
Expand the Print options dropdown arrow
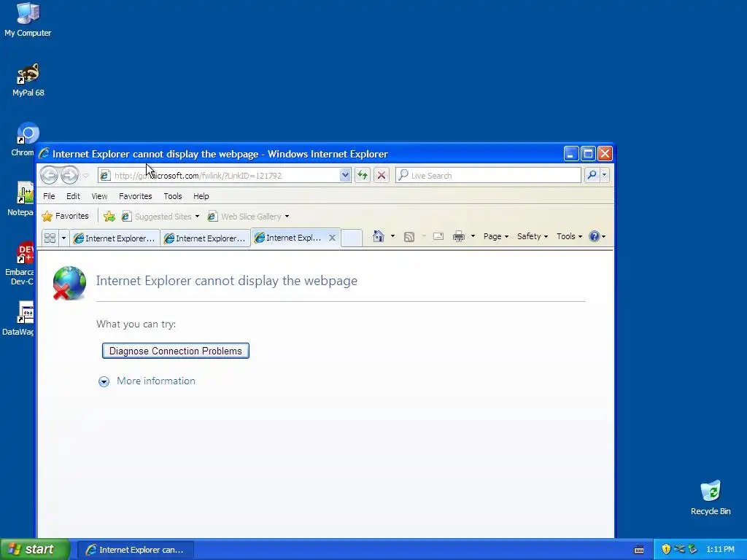pyautogui.click(x=473, y=237)
